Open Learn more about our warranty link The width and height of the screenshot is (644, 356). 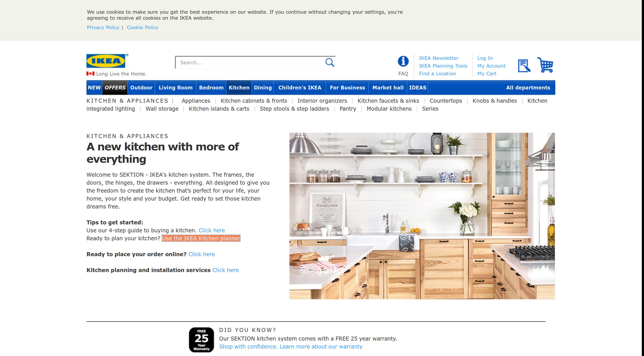(291, 347)
